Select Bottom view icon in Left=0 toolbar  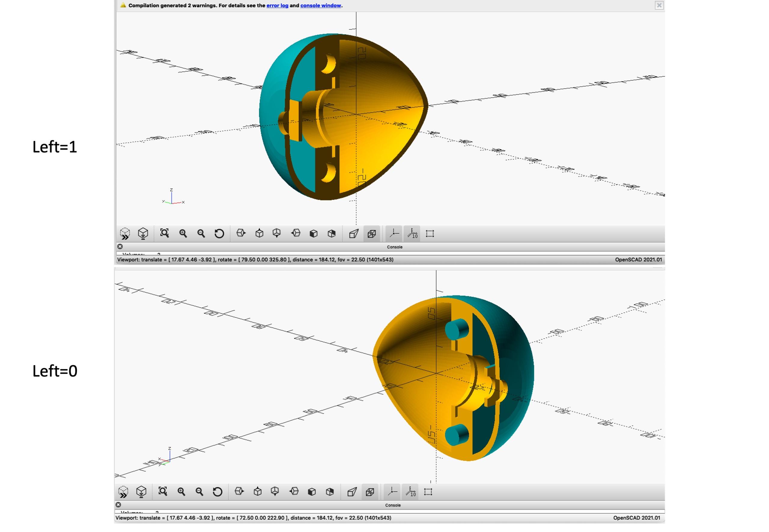click(x=275, y=491)
